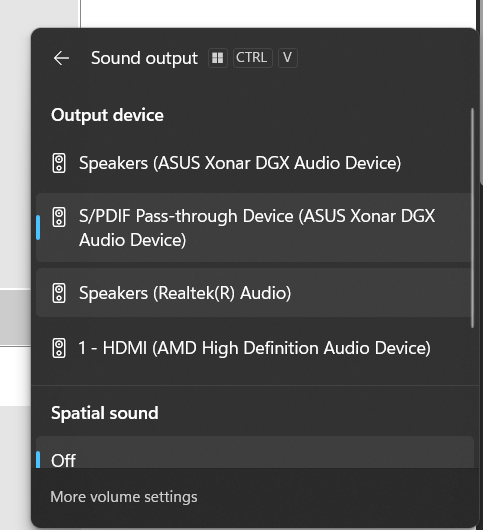483x530 pixels.
Task: Click the background window's scrollbar thumb
Action: point(481,91)
